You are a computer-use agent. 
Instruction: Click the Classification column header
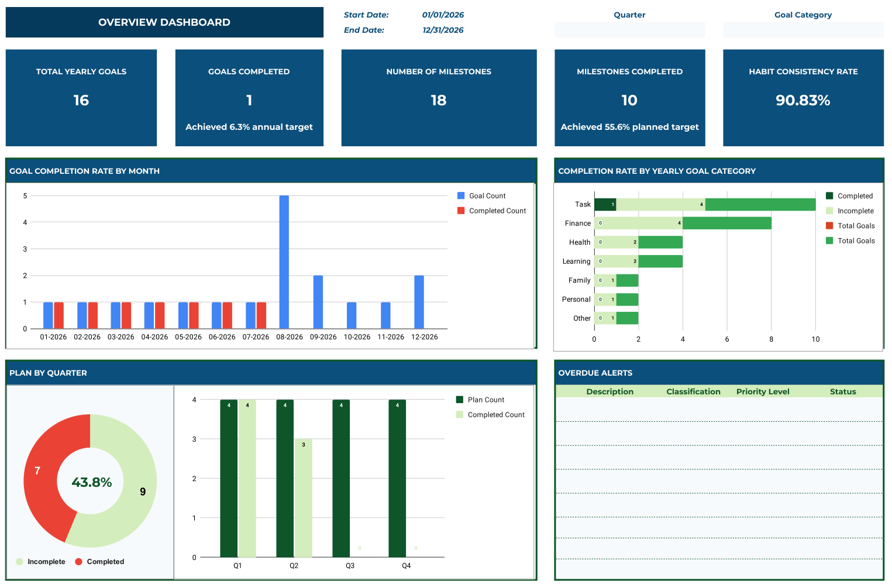tap(693, 391)
